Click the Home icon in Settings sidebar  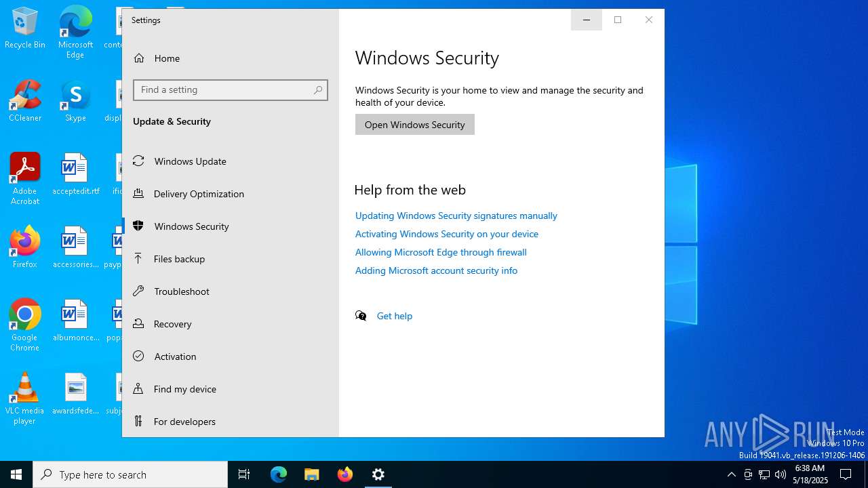point(139,58)
